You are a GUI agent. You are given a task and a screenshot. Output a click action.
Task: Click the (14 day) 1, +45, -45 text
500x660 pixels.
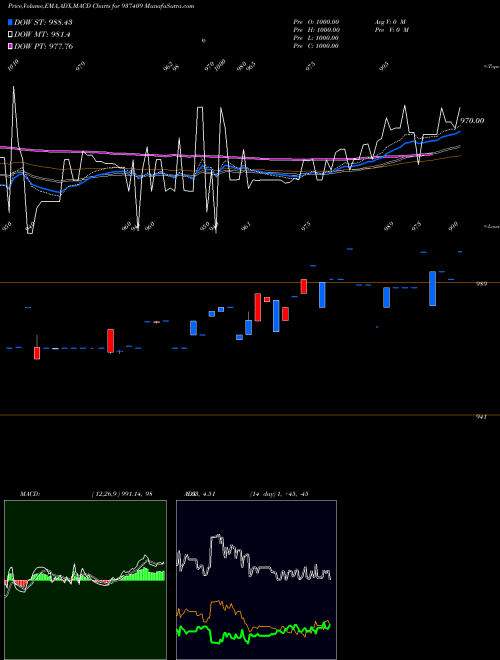(x=279, y=494)
